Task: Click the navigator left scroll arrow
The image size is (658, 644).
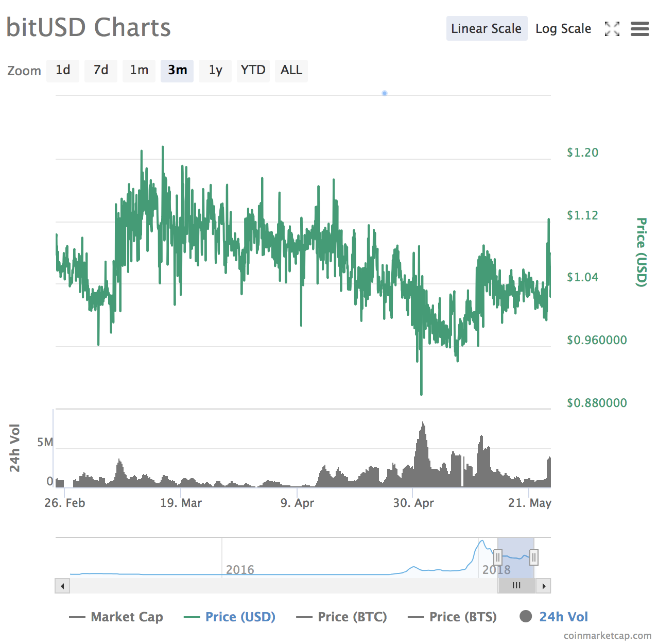Action: (x=62, y=586)
